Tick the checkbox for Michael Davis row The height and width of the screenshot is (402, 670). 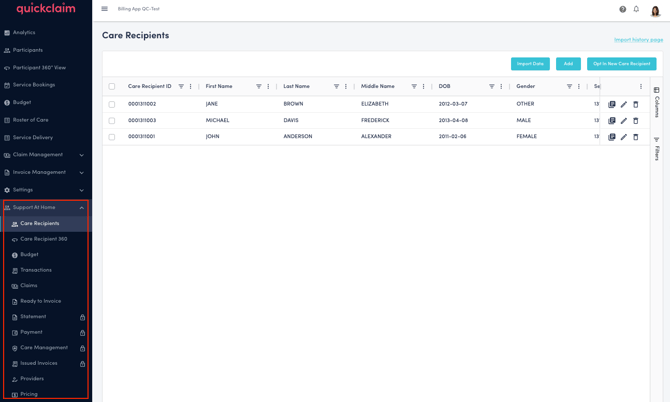[112, 121]
